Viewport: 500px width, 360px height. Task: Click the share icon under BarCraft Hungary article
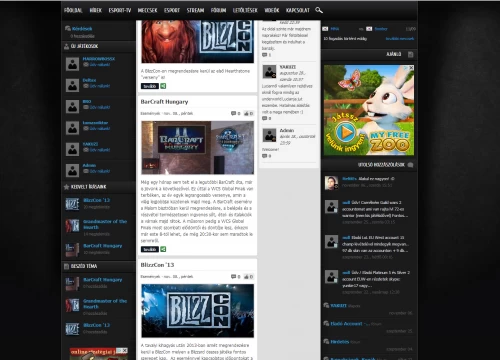(163, 249)
